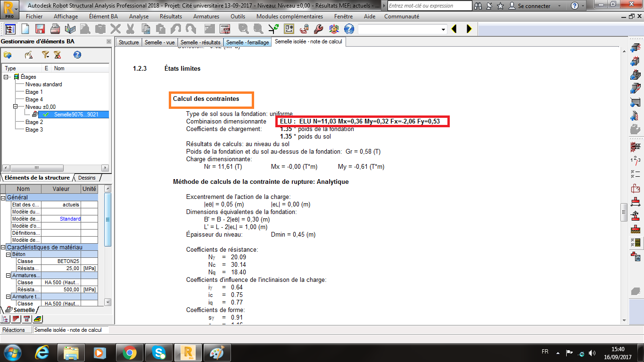Screen dimensions: 644x362
Task: Open the calculator icon in the main toolbar
Action: [224, 29]
